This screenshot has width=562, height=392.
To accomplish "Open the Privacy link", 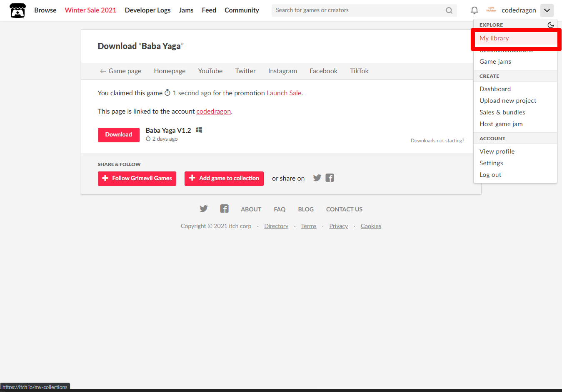I will pos(338,226).
